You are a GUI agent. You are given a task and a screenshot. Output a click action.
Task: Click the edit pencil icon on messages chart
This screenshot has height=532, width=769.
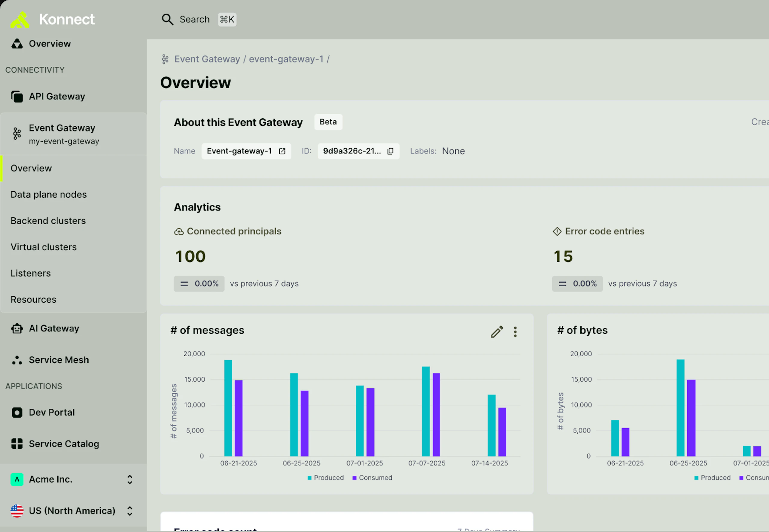pyautogui.click(x=497, y=332)
